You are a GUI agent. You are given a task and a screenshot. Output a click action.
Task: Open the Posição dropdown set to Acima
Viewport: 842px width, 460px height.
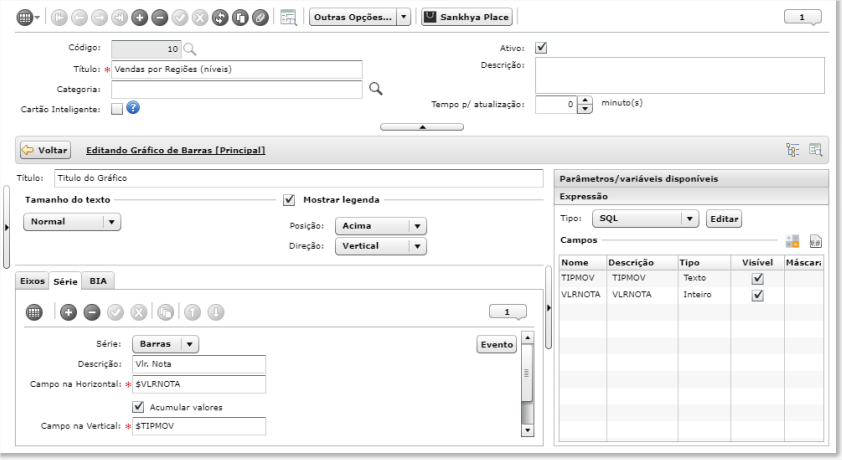(381, 226)
